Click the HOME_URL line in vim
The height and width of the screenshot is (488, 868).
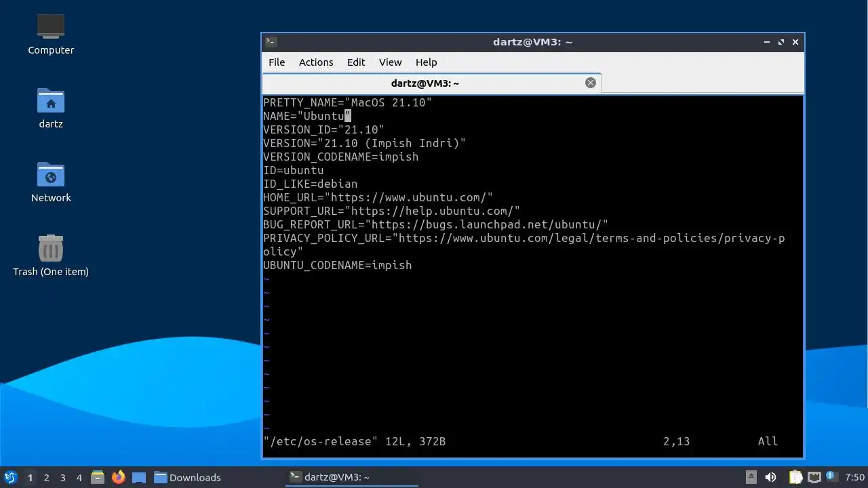coord(378,197)
